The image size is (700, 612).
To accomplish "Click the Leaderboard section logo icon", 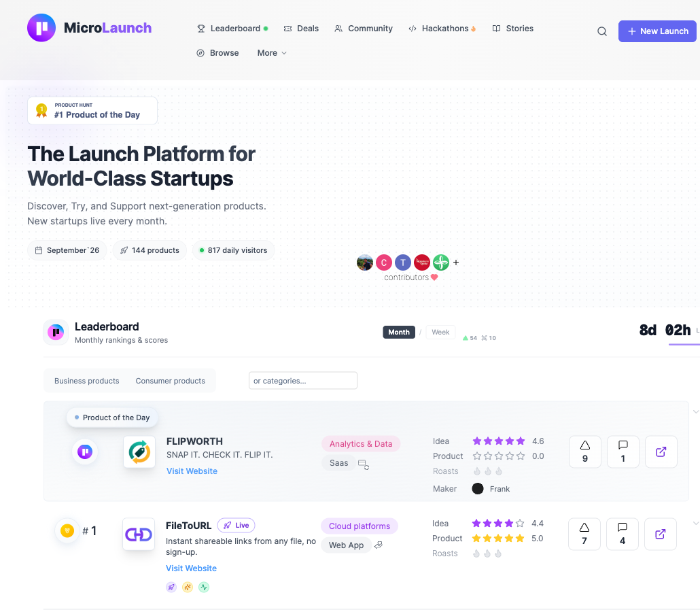I will point(56,333).
